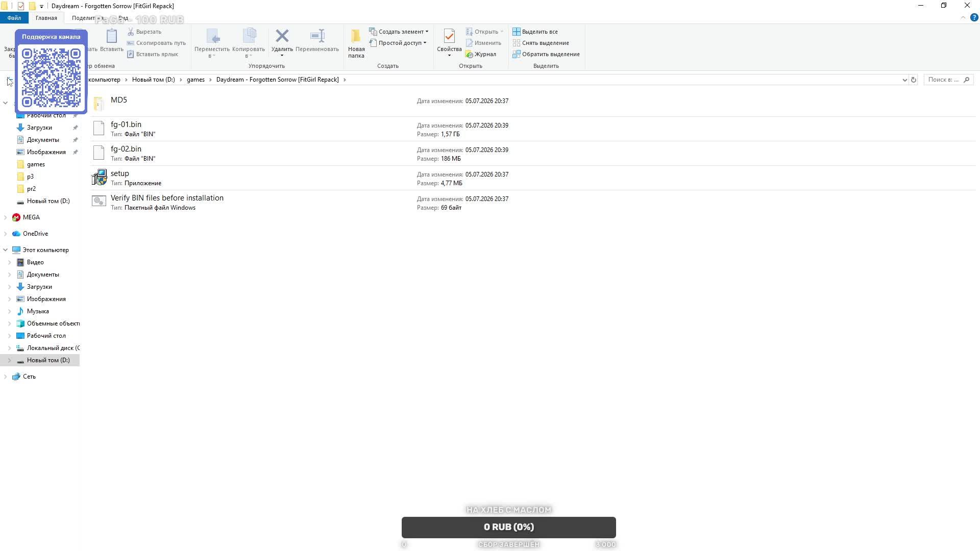Screen dimensions: 980x551
Task: Select all items with Выделить все
Action: point(535,32)
